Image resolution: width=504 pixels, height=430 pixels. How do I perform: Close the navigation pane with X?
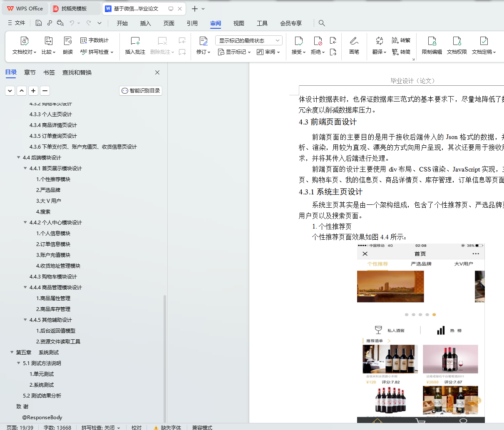(157, 72)
